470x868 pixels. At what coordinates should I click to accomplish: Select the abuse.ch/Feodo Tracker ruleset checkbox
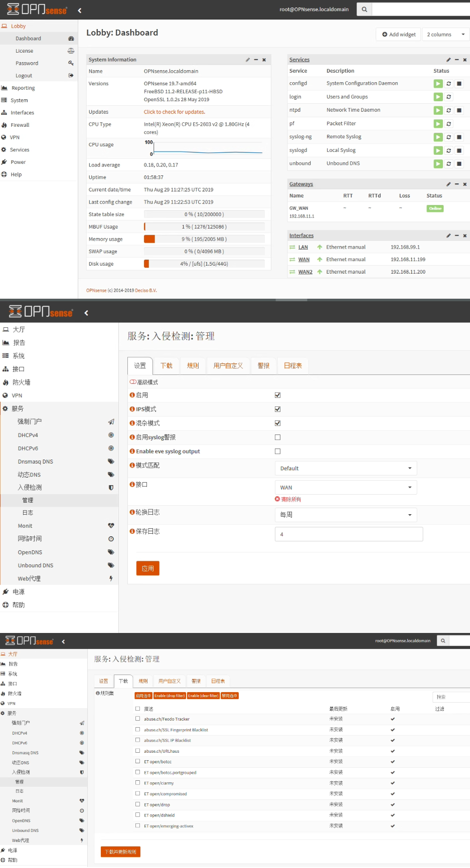[x=137, y=719]
